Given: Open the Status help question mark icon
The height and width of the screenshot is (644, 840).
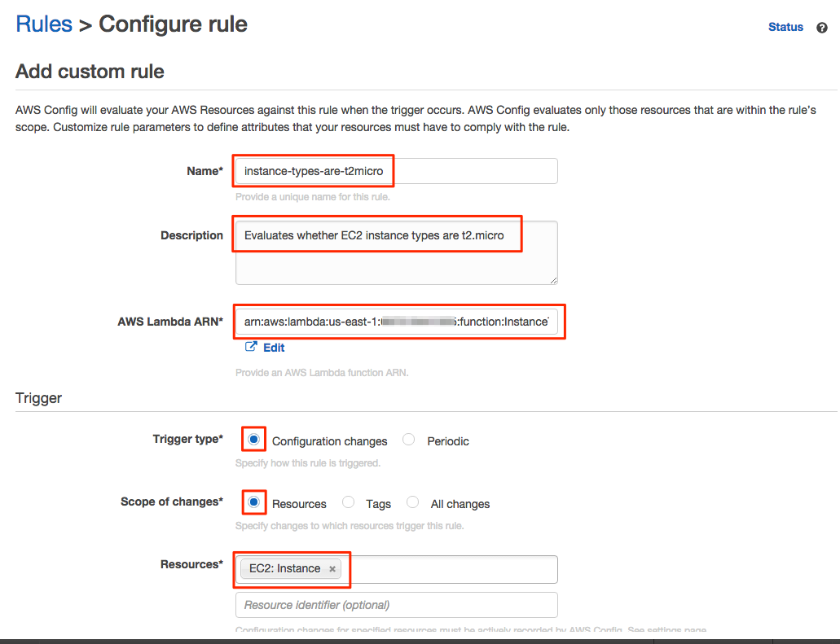Looking at the screenshot, I should click(x=823, y=27).
